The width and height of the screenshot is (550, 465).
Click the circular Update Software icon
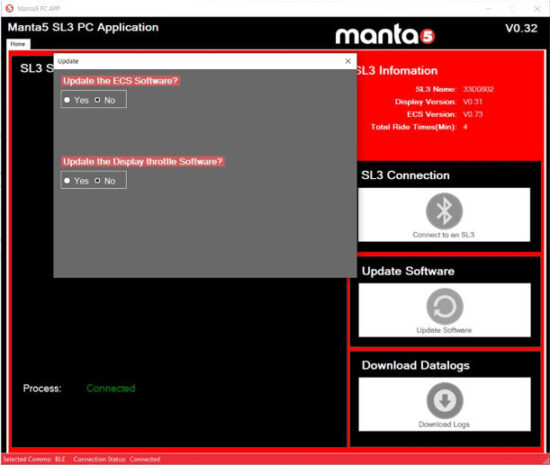pyautogui.click(x=444, y=306)
